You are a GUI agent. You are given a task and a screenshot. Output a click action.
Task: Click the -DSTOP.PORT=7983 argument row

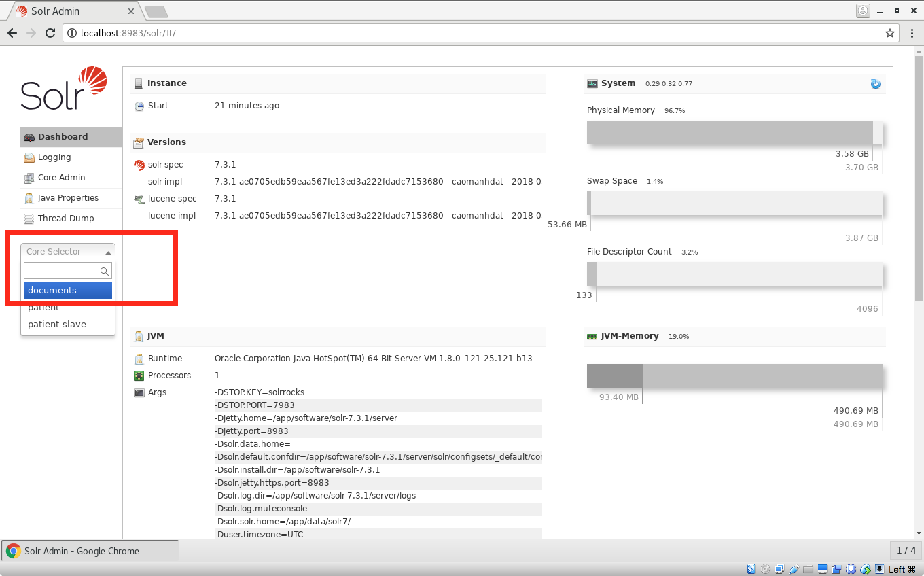[x=378, y=405]
